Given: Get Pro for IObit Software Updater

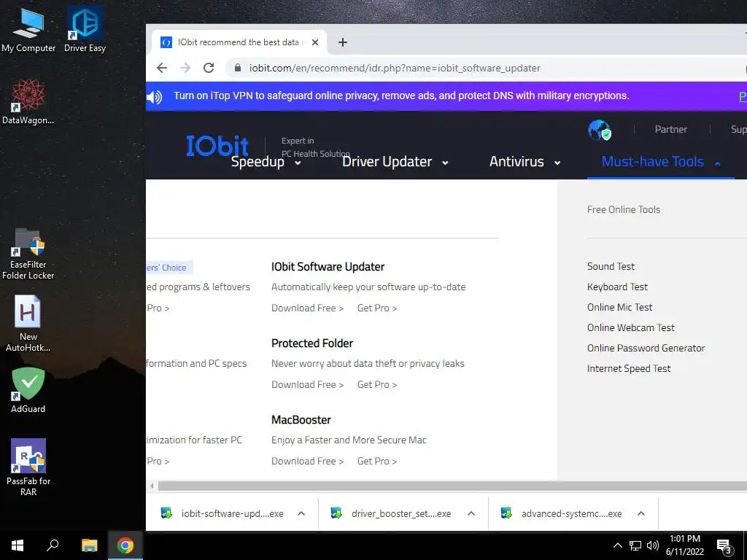Looking at the screenshot, I should click(377, 308).
